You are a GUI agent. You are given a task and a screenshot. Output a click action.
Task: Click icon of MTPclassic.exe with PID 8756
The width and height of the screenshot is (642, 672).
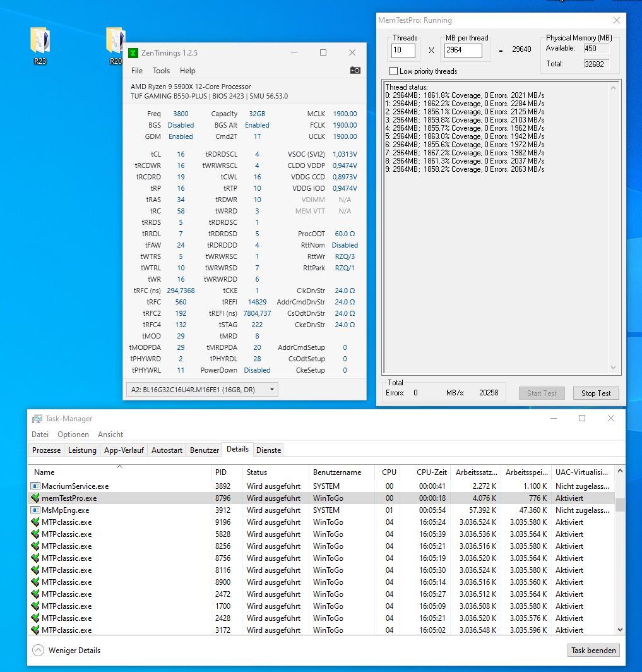(x=35, y=558)
